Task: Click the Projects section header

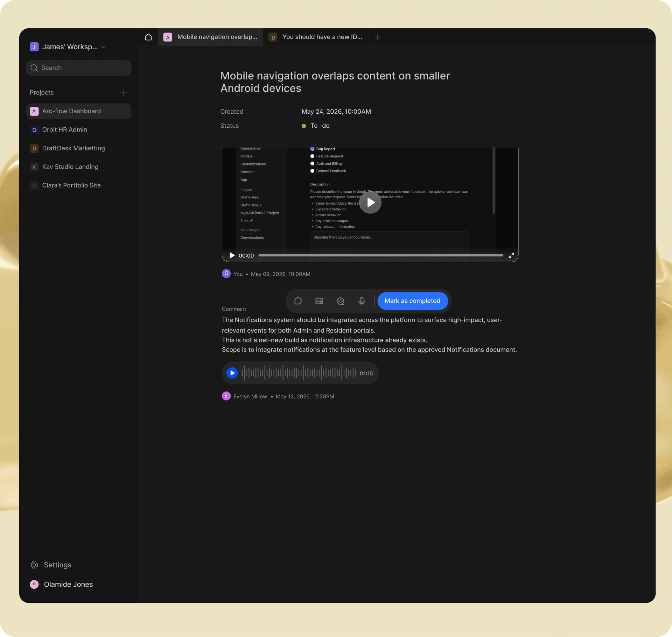Action: (42, 93)
